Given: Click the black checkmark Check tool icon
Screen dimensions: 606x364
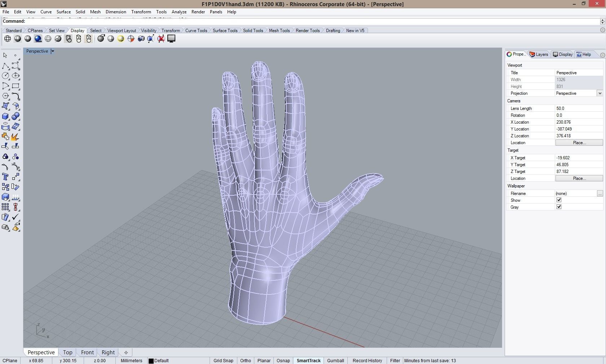Looking at the screenshot, I should pyautogui.click(x=16, y=217).
